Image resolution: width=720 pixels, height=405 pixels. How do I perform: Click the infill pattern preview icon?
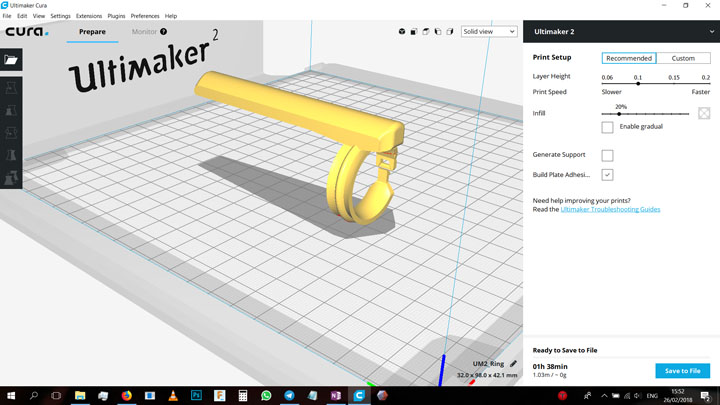point(704,113)
